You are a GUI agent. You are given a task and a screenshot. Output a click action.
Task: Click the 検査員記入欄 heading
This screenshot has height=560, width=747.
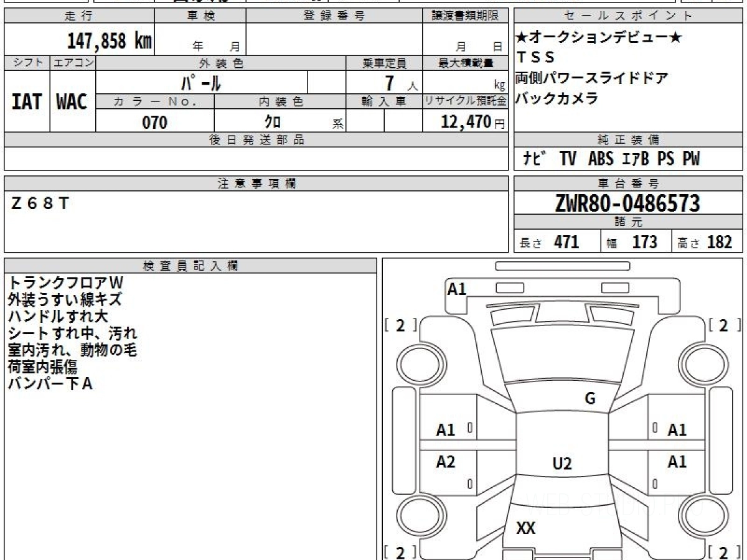[190, 266]
